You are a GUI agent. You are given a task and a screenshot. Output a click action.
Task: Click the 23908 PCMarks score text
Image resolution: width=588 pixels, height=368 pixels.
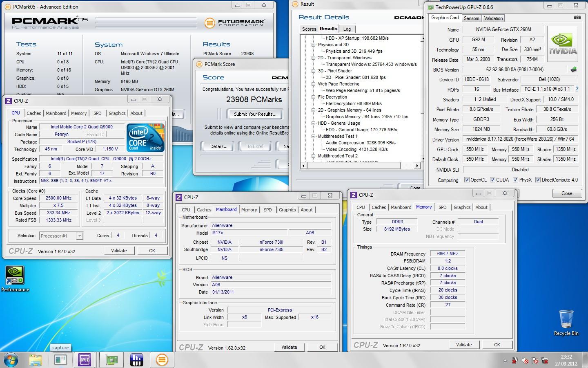pyautogui.click(x=254, y=99)
